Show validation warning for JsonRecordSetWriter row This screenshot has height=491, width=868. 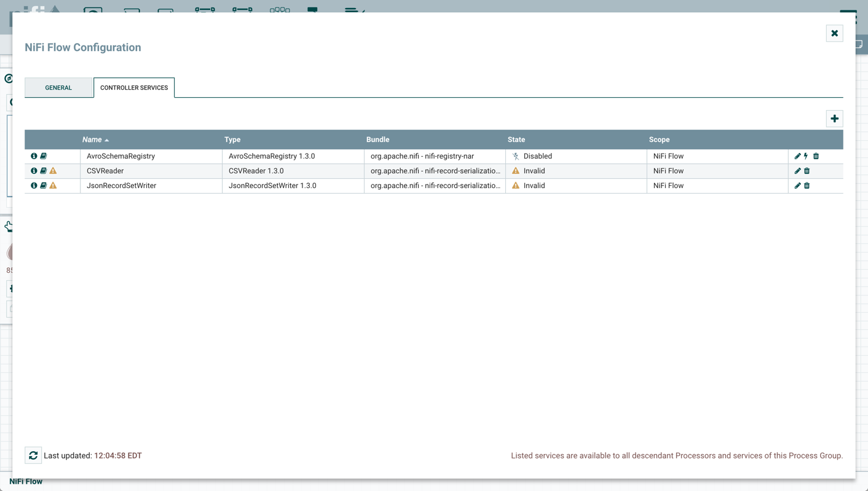pyautogui.click(x=53, y=186)
